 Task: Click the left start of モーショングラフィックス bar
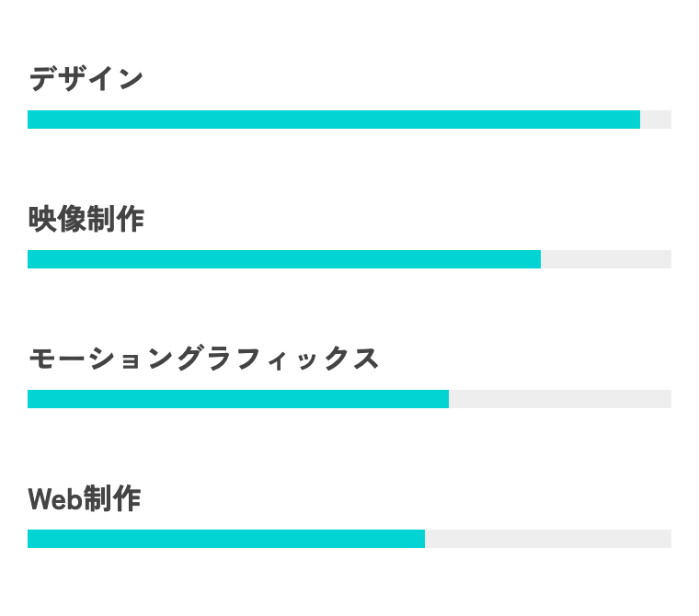coord(29,399)
